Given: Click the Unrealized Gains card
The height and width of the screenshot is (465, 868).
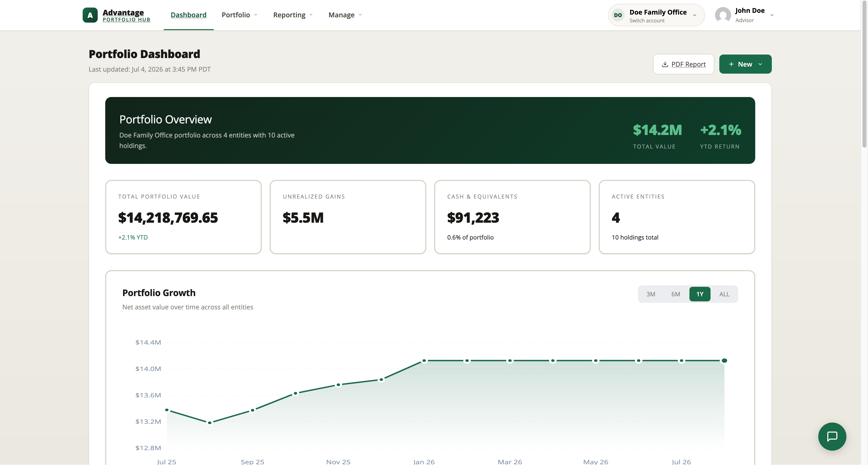Looking at the screenshot, I should [x=348, y=217].
